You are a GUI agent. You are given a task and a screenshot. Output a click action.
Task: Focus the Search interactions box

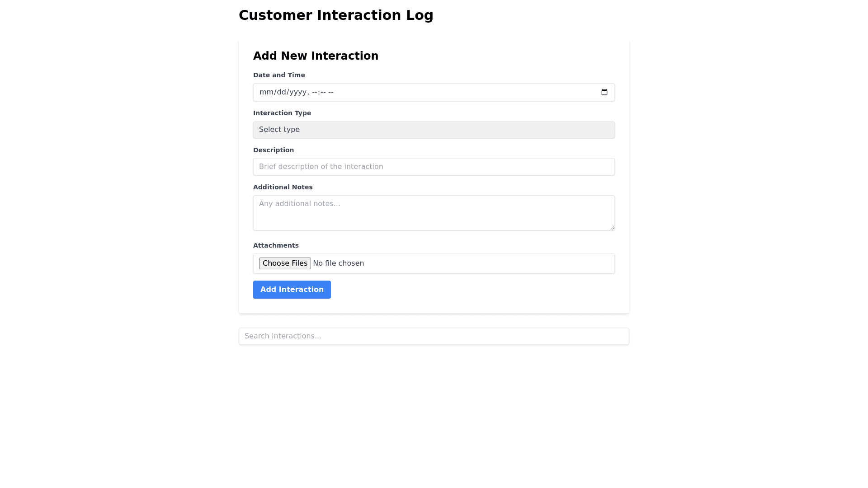434,336
